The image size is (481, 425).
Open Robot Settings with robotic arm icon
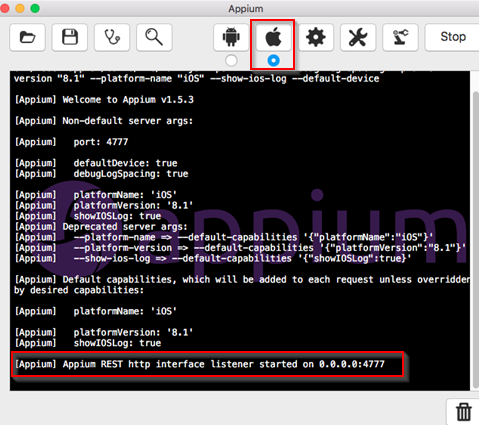tap(400, 37)
